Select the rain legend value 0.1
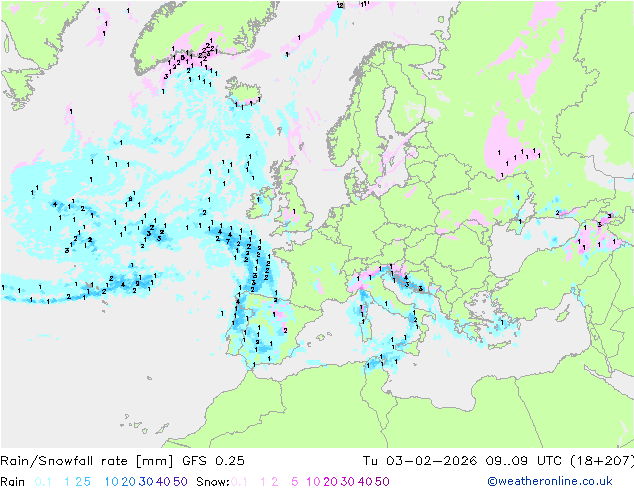The image size is (634, 490). pos(43,482)
